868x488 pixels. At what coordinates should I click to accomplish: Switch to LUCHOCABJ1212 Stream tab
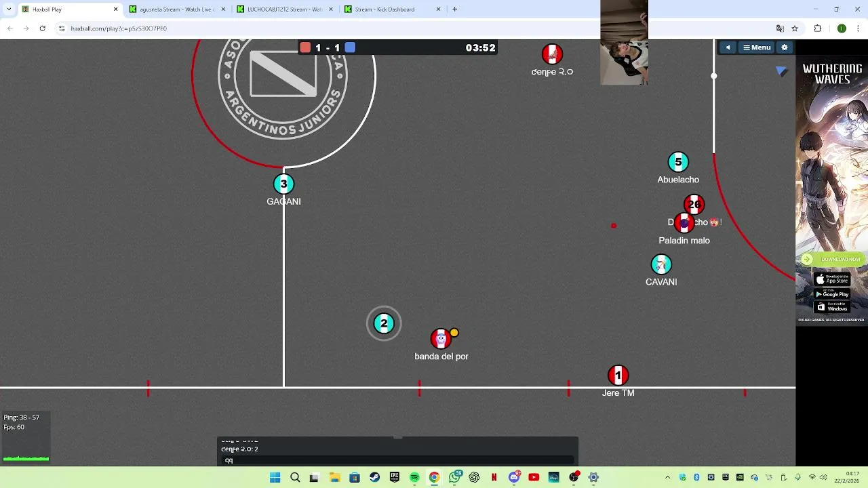coord(285,9)
